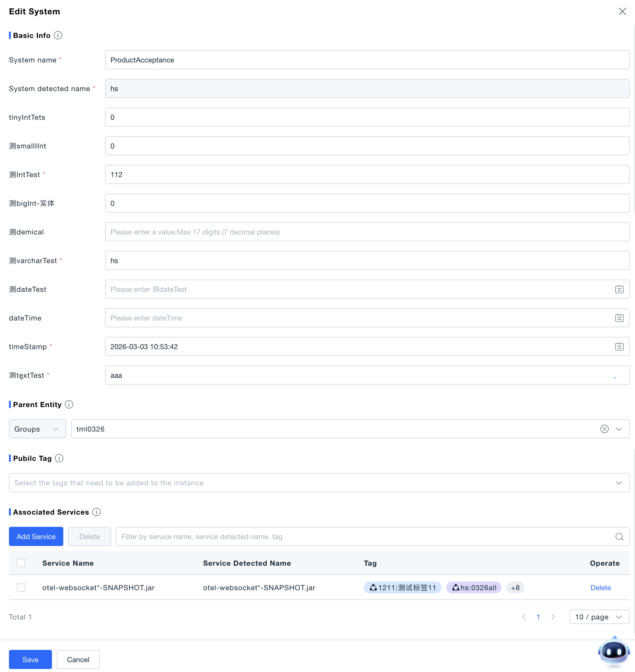Focus the 测textTest input containing aaa
Screen dimensions: 635x672
coord(367,375)
